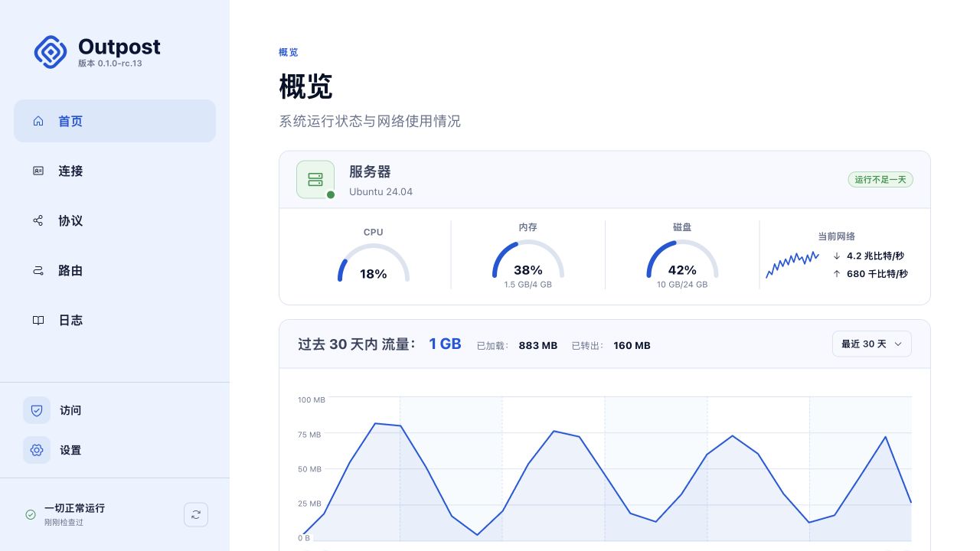Click the 运行不足一天 uptime badge
This screenshot has width=980, height=551.
(x=880, y=180)
